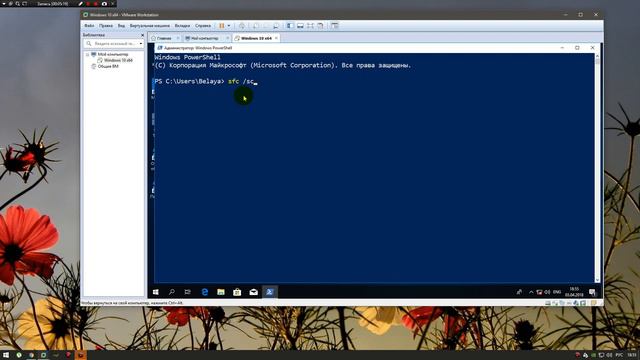Click the PowerShell vertical scrollbar

[597, 167]
